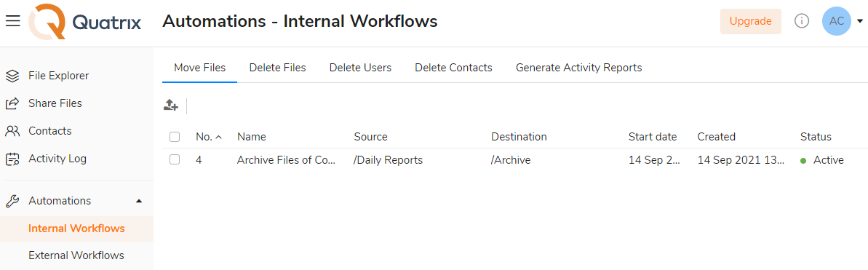Open External Workflows in the sidebar
The height and width of the screenshot is (270, 868).
[x=76, y=255]
